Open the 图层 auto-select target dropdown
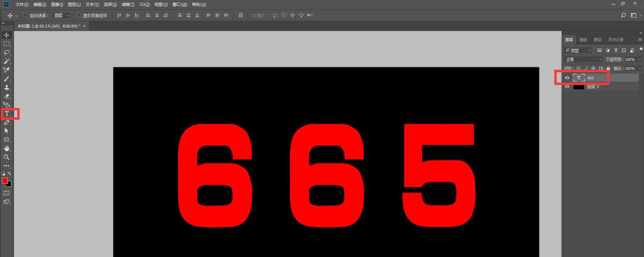The image size is (644, 257). pyautogui.click(x=62, y=16)
